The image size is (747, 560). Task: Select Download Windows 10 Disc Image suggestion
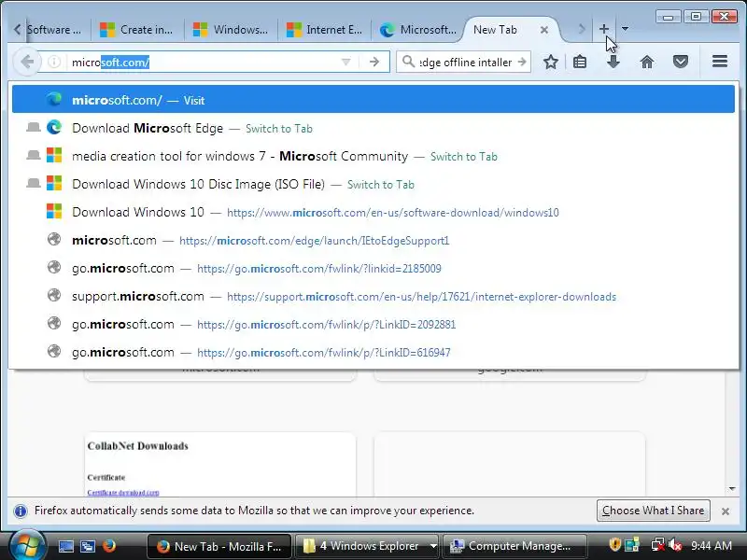373,184
